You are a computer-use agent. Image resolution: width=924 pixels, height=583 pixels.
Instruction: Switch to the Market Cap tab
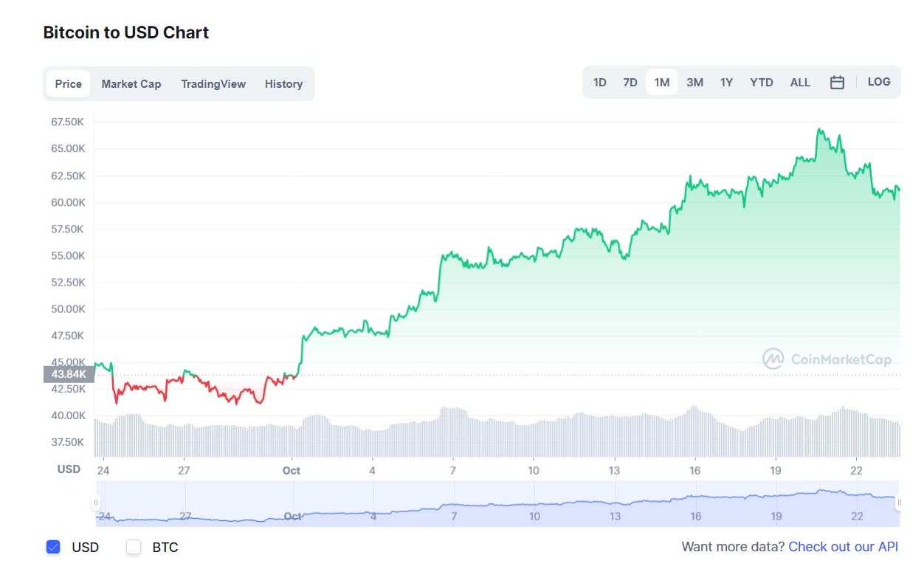[x=131, y=84]
